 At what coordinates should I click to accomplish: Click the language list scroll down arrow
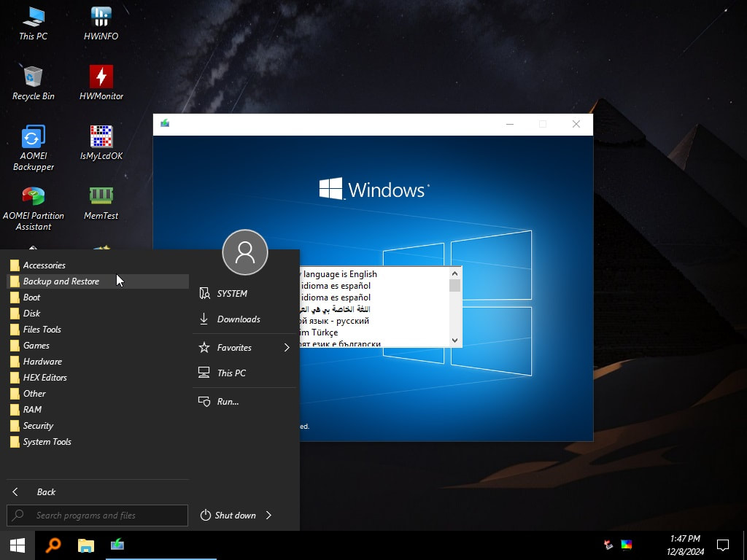pos(454,341)
